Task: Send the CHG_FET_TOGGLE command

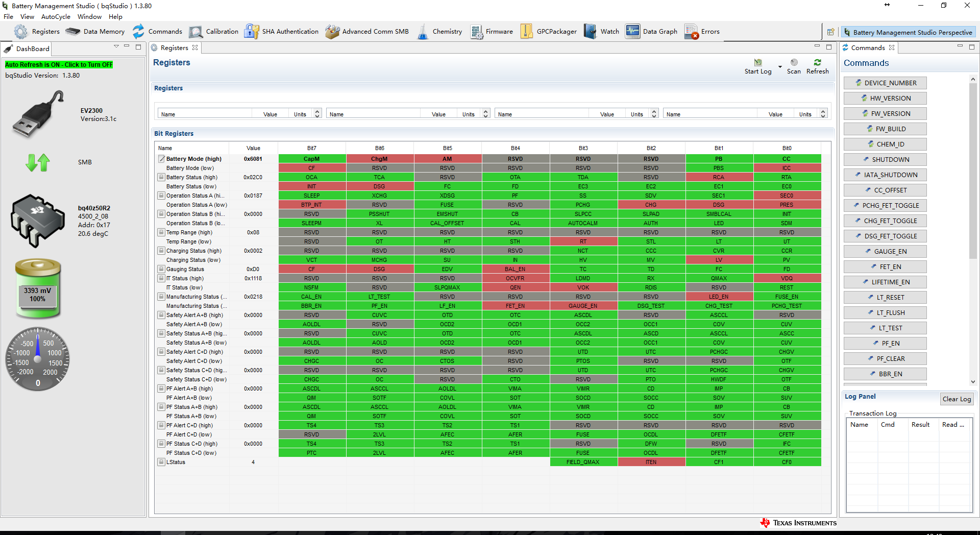Action: pos(885,221)
